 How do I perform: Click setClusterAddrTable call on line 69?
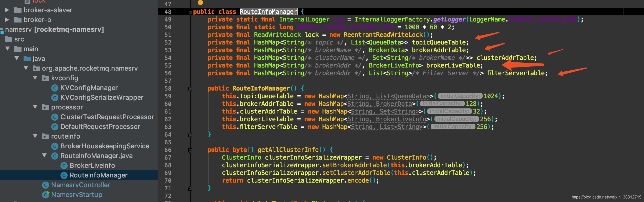pyautogui.click(x=356, y=173)
